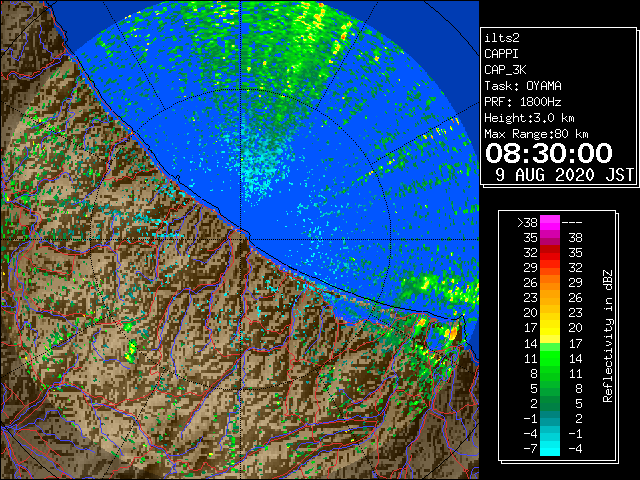The height and width of the screenshot is (480, 640).
Task: Click the large "08:30:00" timestamp
Action: 549,153
